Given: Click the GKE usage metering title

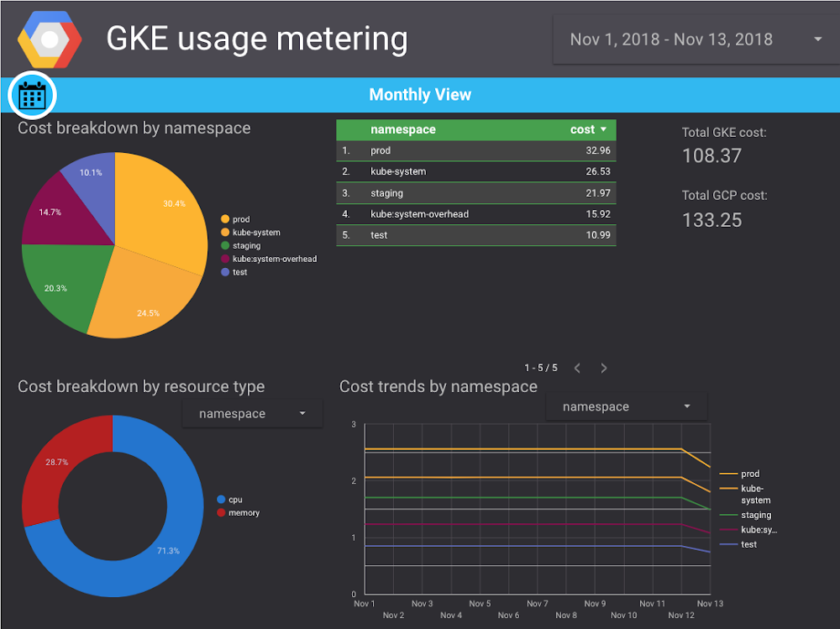Looking at the screenshot, I should click(257, 39).
